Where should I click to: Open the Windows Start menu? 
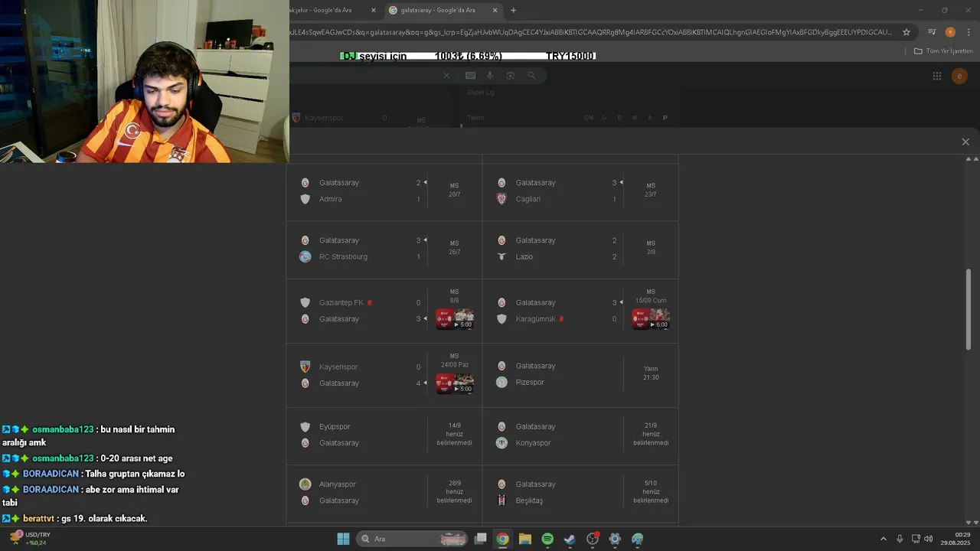[x=343, y=539]
